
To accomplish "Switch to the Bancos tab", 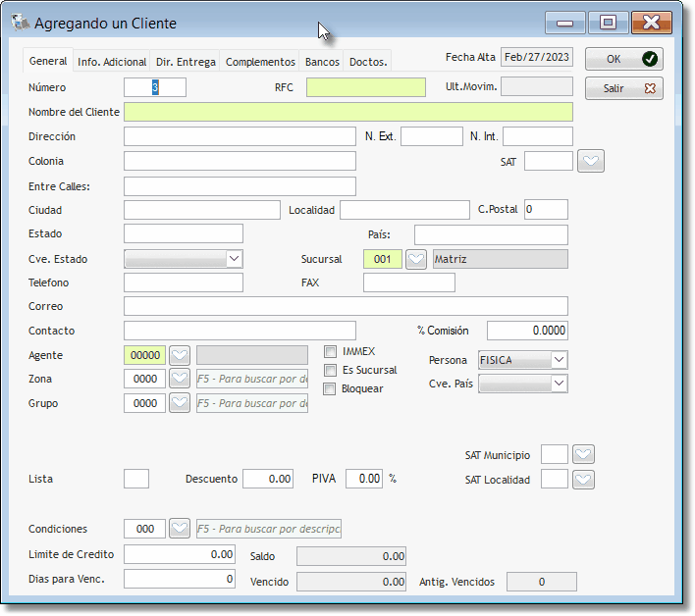I will pos(322,62).
